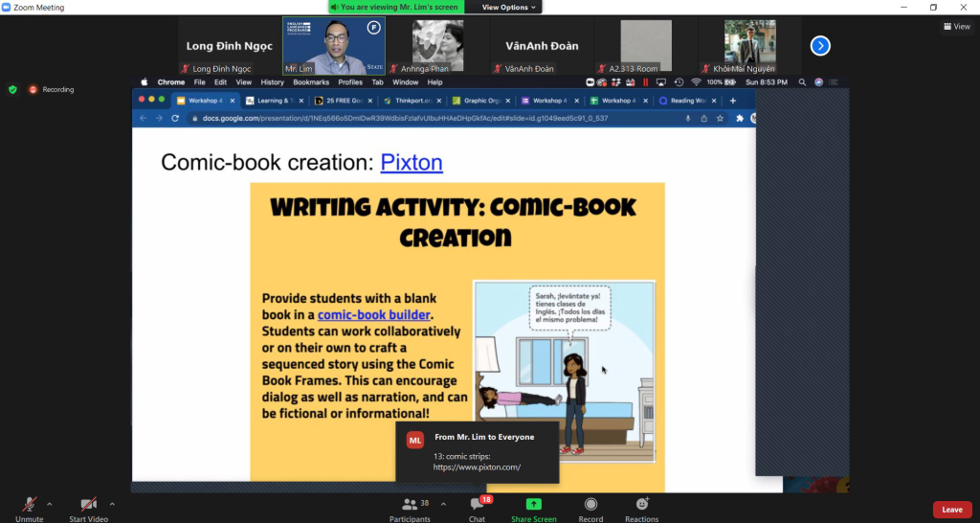
Task: Open the Window menu in shared screen
Action: pyautogui.click(x=405, y=82)
